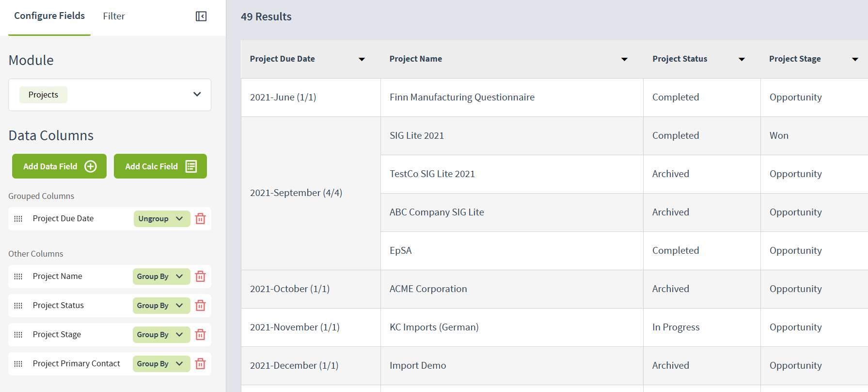Delete the Project Status column
868x392 pixels.
click(x=200, y=306)
